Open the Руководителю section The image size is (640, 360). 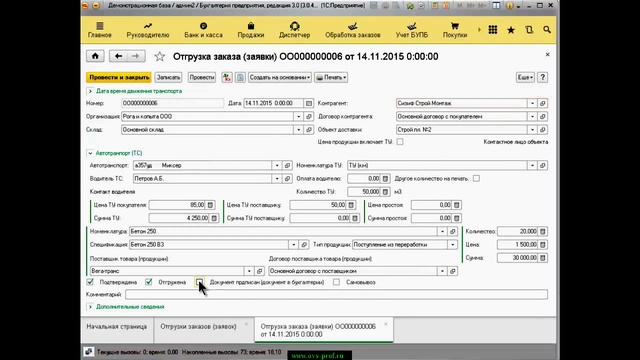pyautogui.click(x=148, y=30)
